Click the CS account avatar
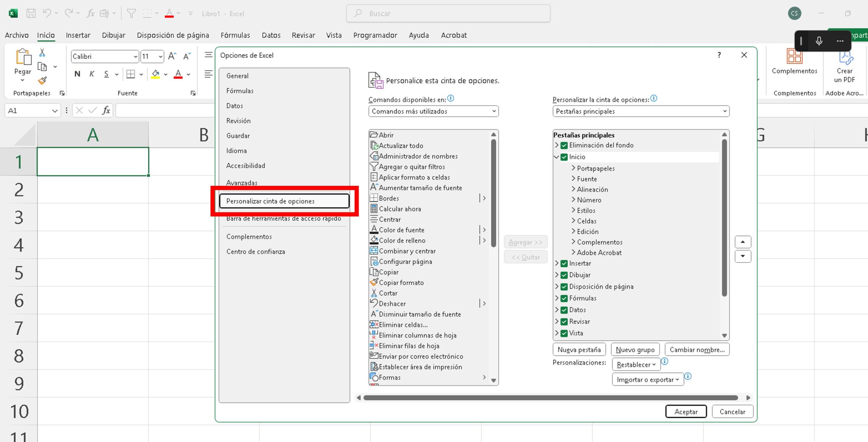 point(794,13)
